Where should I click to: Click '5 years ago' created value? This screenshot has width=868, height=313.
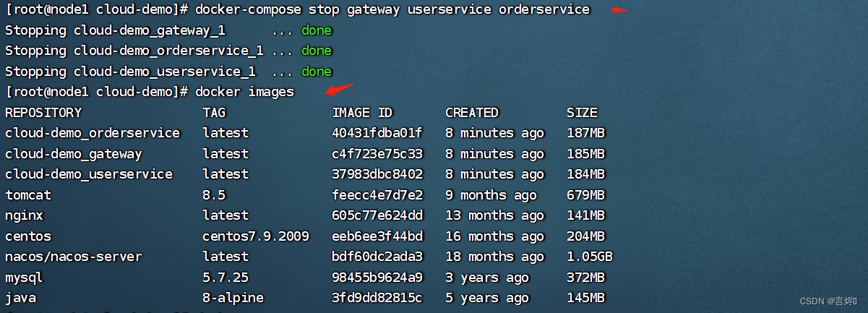pos(487,298)
